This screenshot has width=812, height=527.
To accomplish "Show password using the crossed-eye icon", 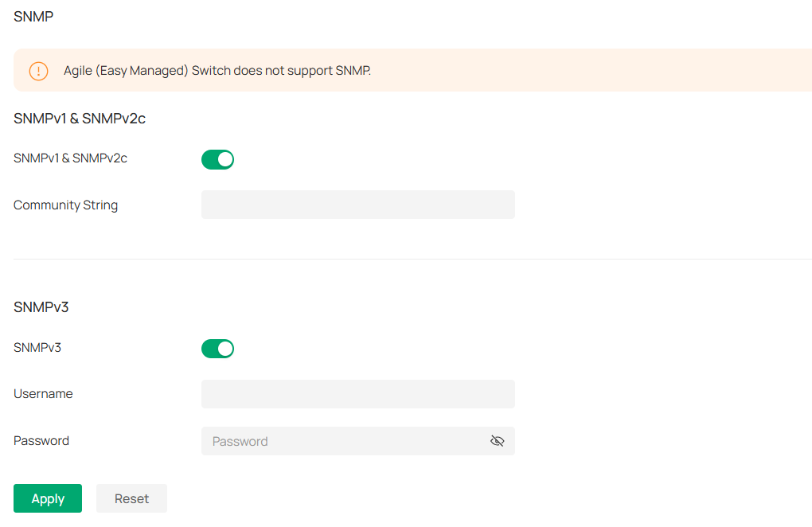I will point(498,441).
